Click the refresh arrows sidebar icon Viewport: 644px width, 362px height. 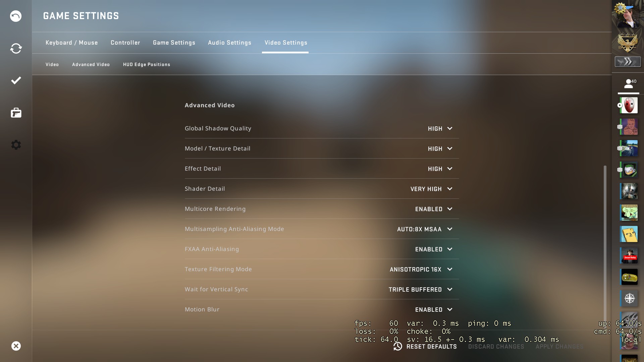pyautogui.click(x=16, y=48)
